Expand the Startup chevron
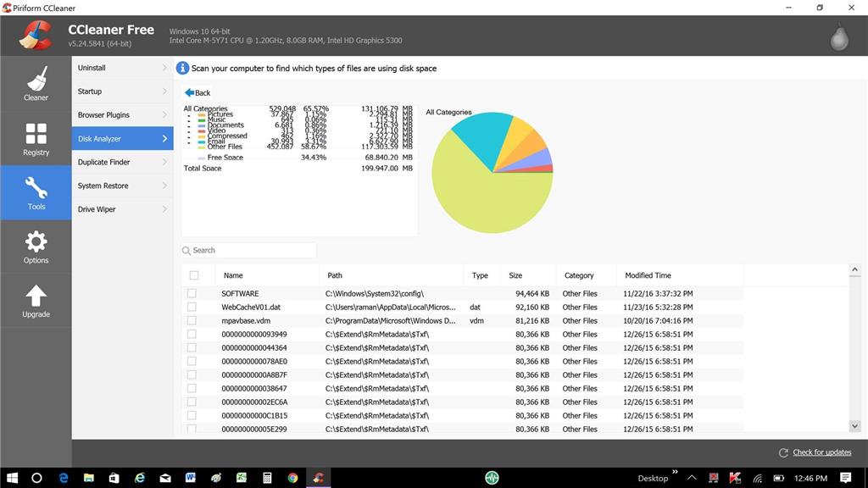Viewport: 868px width, 488px height. 164,91
